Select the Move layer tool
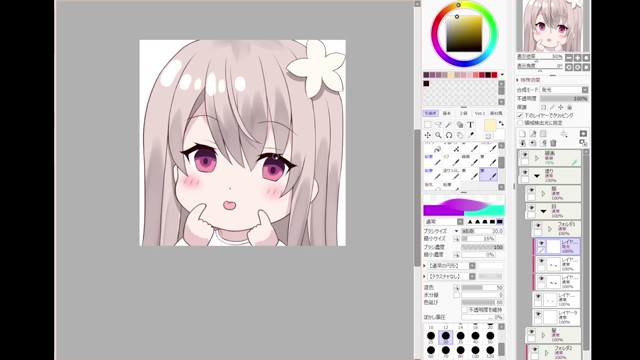640x360 pixels. pyautogui.click(x=427, y=135)
